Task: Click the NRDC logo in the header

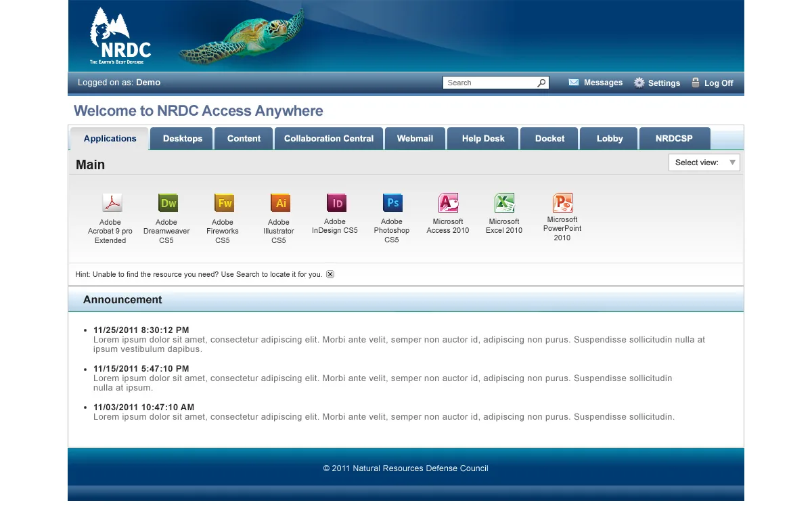Action: [120, 36]
